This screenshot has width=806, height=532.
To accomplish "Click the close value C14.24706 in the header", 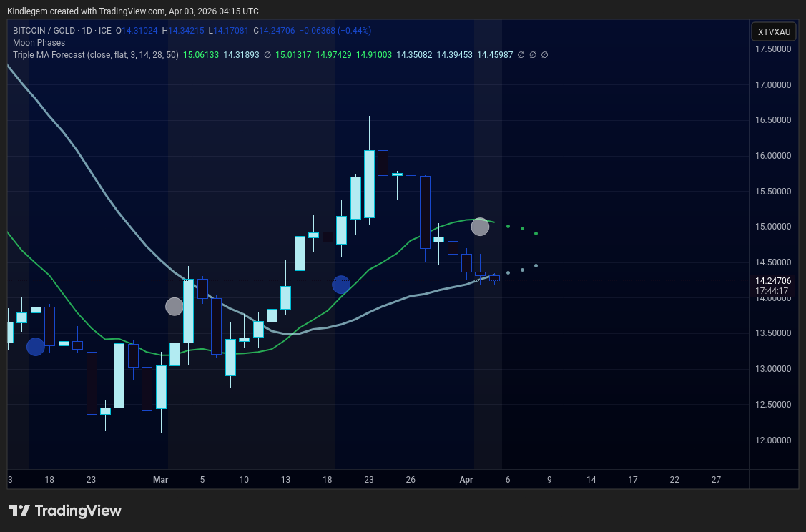I will pyautogui.click(x=274, y=31).
